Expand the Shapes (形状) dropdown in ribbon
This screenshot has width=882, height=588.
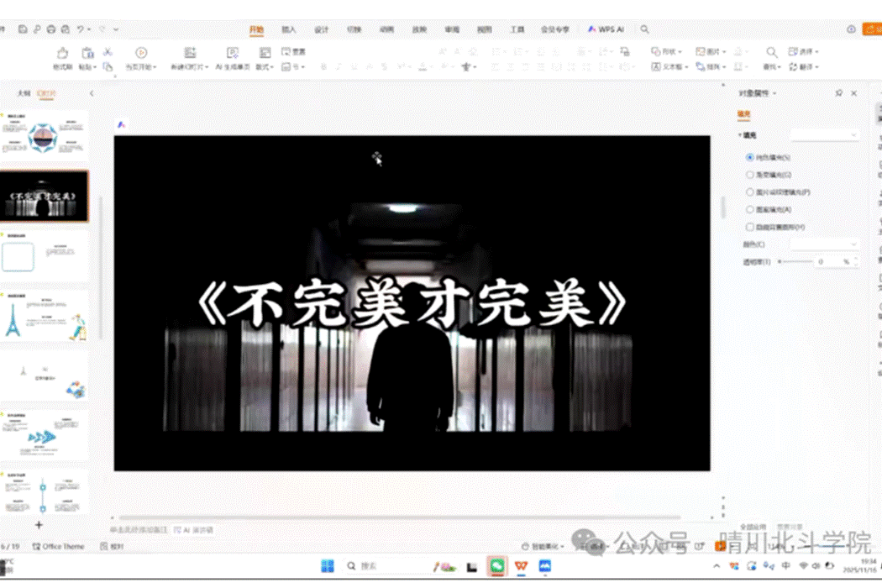pyautogui.click(x=668, y=52)
